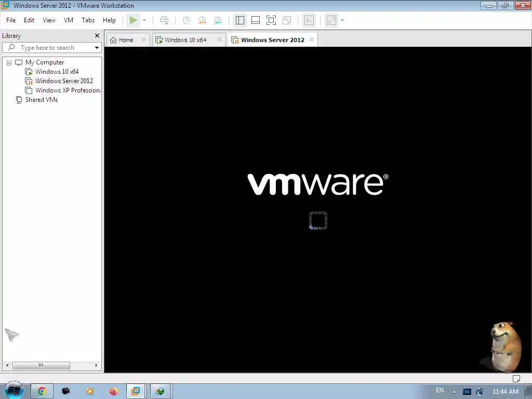This screenshot has width=532, height=399.
Task: Click the library scrollbar right arrow
Action: tap(96, 365)
